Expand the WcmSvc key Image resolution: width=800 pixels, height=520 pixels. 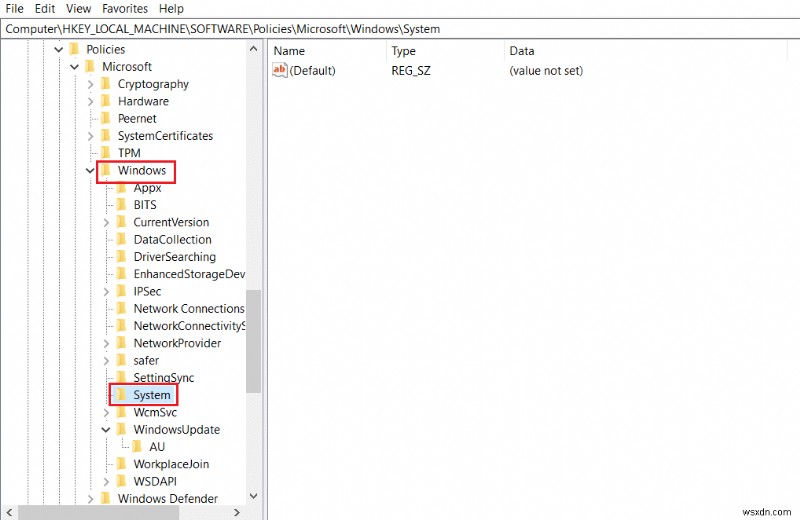coord(106,412)
